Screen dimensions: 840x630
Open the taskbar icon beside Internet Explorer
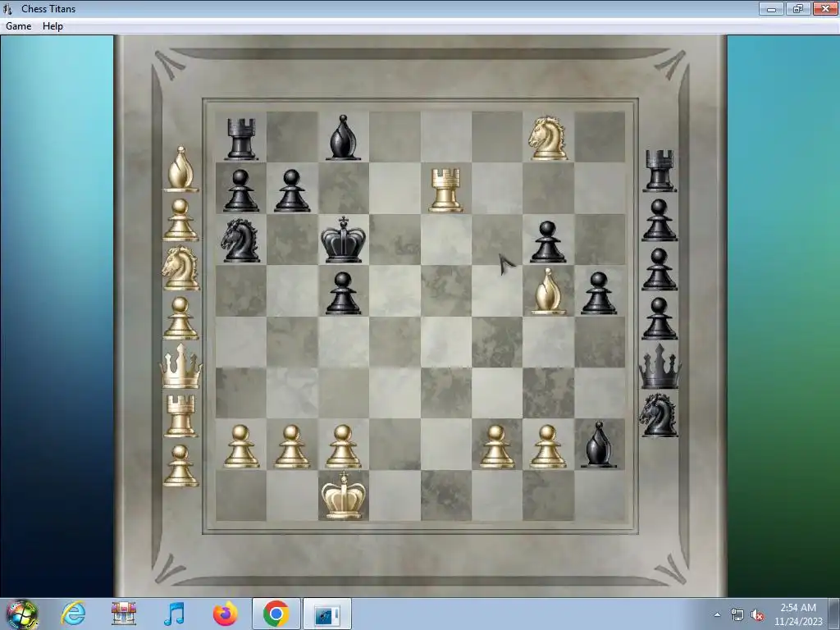124,614
